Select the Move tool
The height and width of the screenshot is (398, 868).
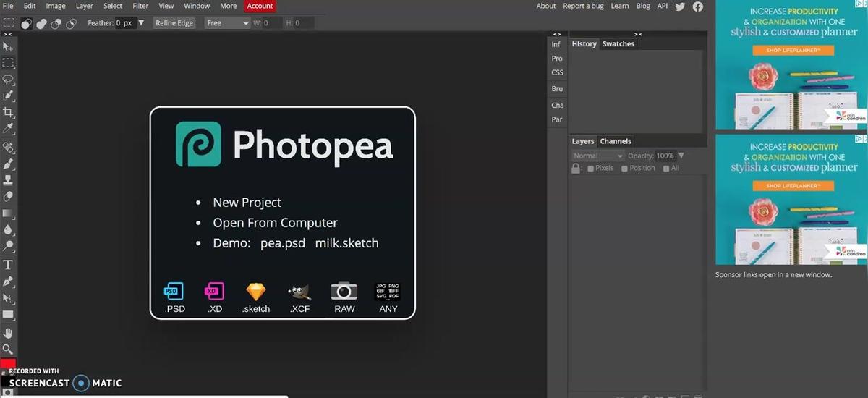pos(8,47)
